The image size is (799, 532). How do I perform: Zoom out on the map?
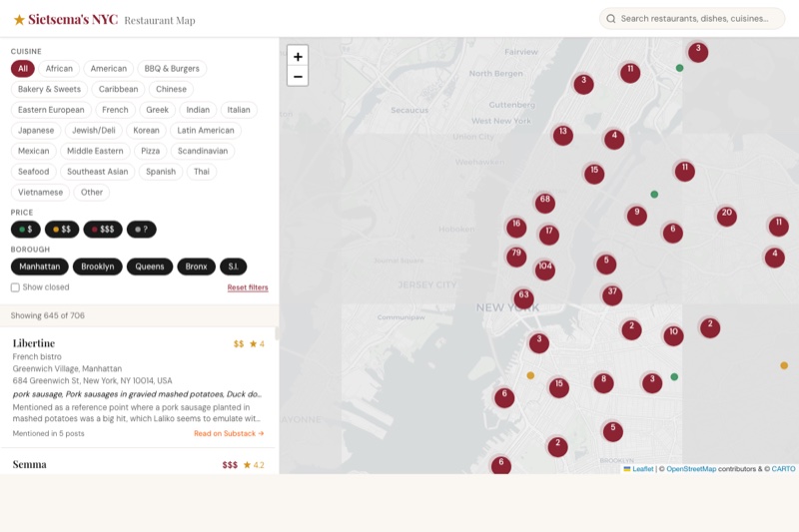coord(298,77)
